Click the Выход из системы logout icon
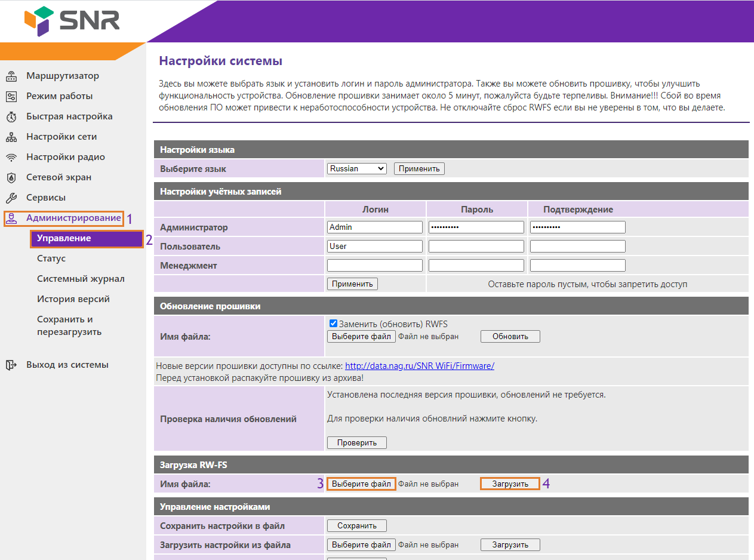 click(x=11, y=365)
